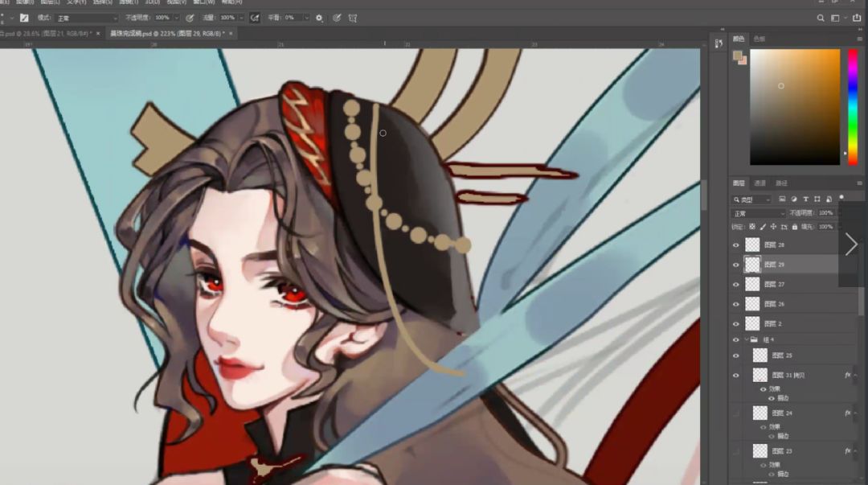Switch to 色板 swatches tab
The image size is (868, 485).
[759, 39]
